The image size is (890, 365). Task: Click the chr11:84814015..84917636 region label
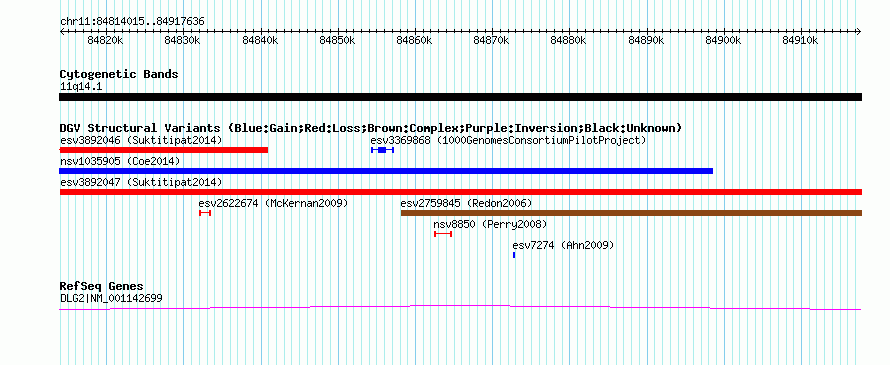coord(132,22)
